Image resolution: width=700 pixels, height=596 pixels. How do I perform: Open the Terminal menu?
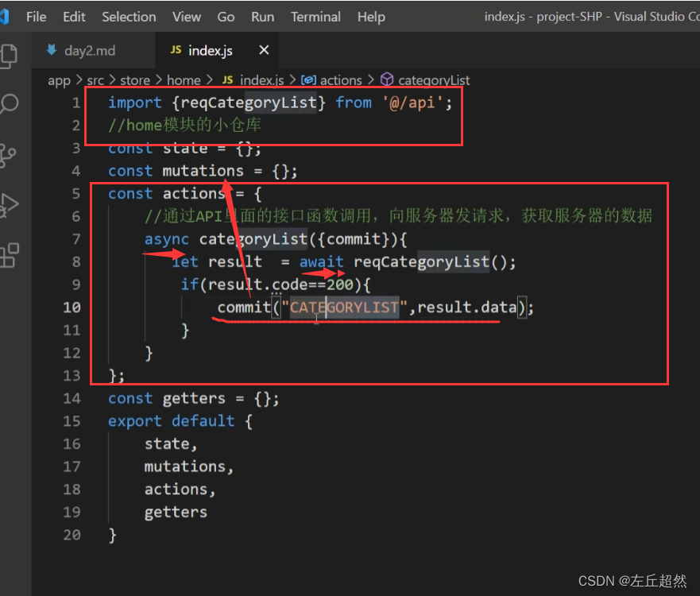[x=315, y=17]
